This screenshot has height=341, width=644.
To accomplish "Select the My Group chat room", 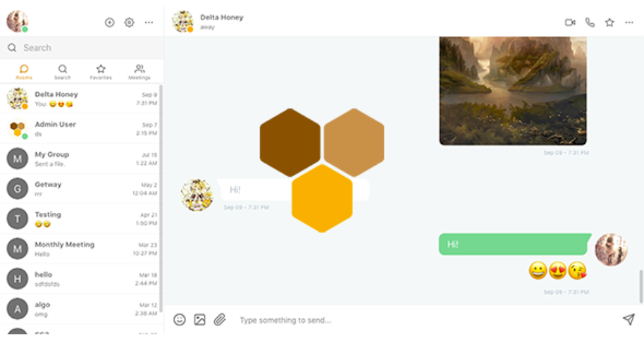I will click(x=81, y=159).
